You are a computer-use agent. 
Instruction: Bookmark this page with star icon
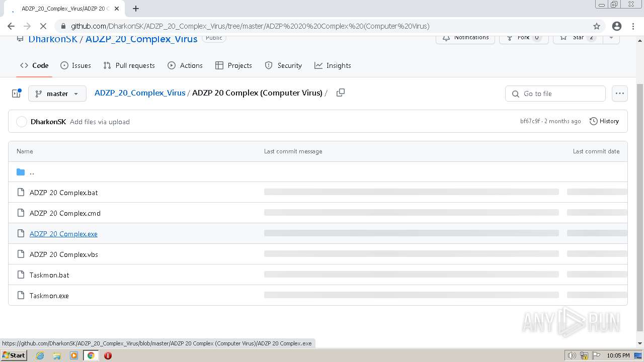point(597,26)
